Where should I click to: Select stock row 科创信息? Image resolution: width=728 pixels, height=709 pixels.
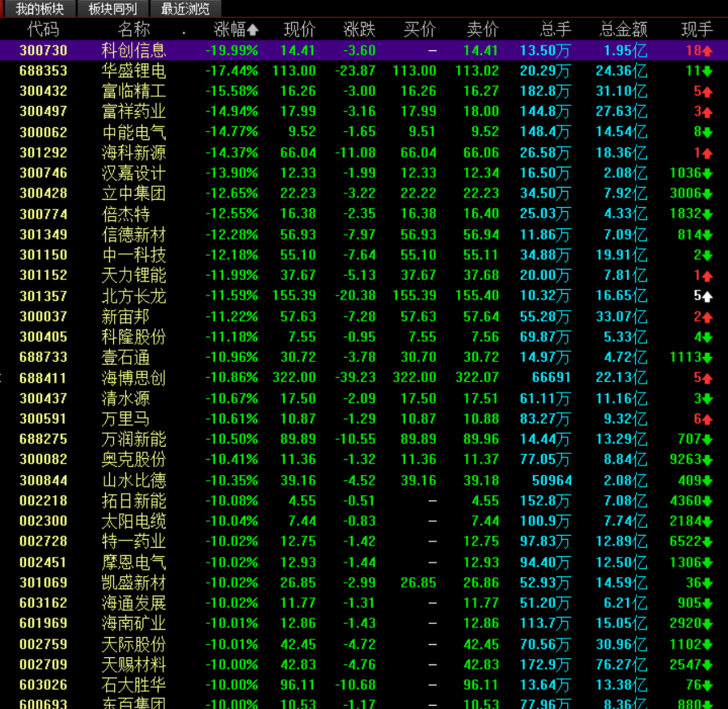coord(364,50)
